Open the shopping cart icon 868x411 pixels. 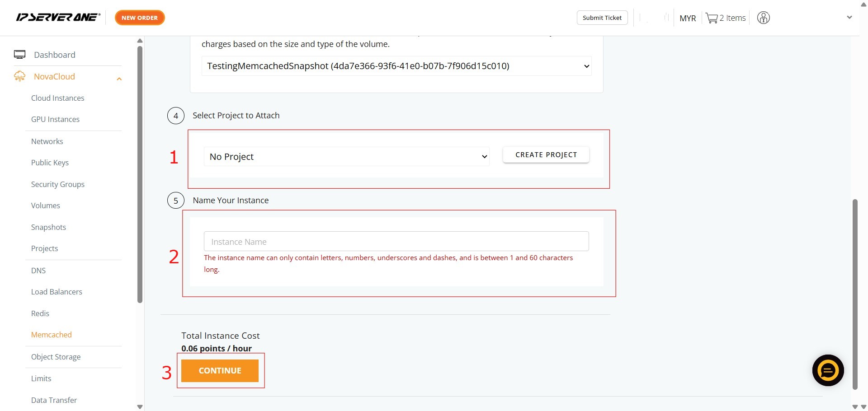point(712,18)
